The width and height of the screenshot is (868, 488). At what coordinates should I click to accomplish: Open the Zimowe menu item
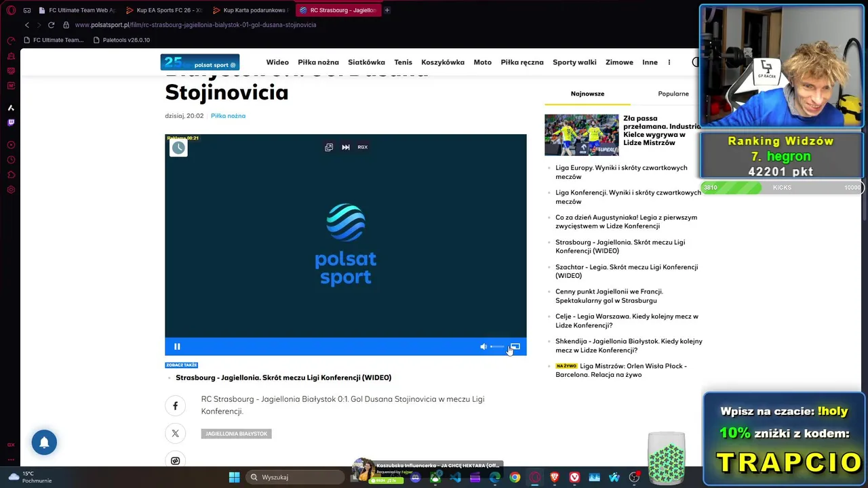click(x=619, y=62)
